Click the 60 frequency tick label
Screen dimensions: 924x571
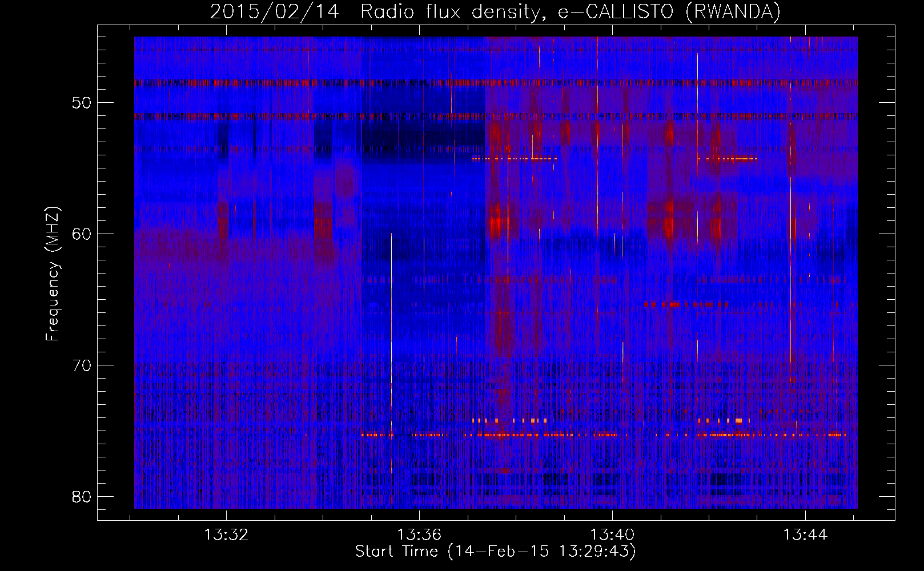point(82,234)
